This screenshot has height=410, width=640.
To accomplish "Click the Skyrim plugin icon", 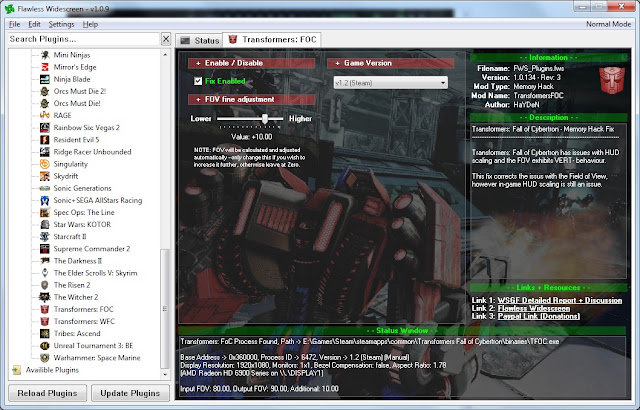I will coord(45,273).
